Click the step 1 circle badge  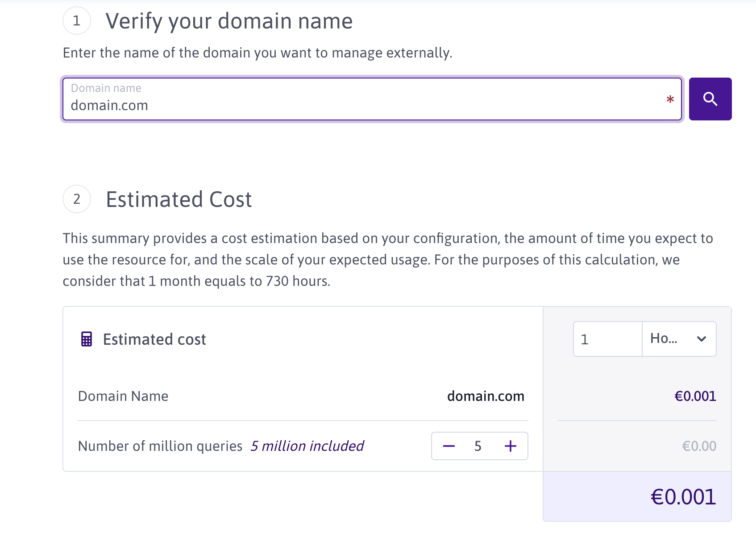click(77, 21)
